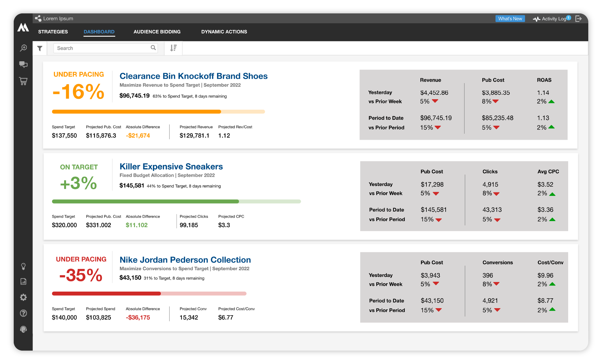The image size is (602, 364).
Task: Open the Killer Expensive Sneakers strategy link
Action: coord(171,166)
